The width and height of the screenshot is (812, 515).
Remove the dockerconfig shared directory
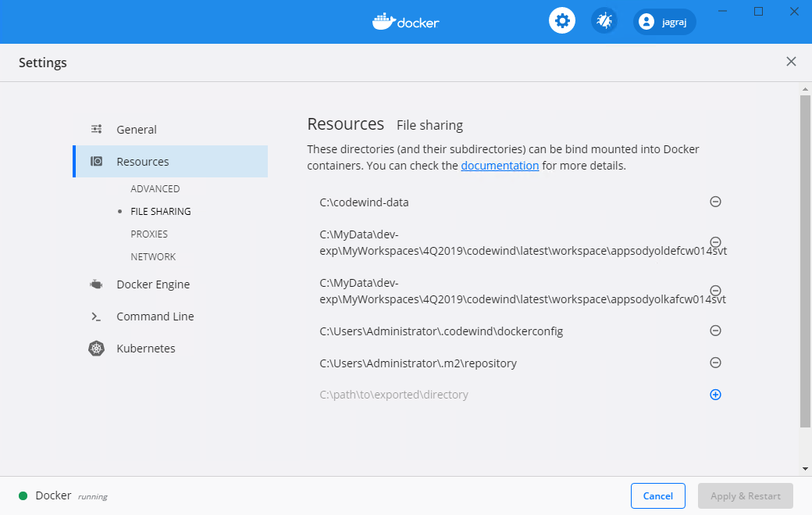click(x=715, y=330)
